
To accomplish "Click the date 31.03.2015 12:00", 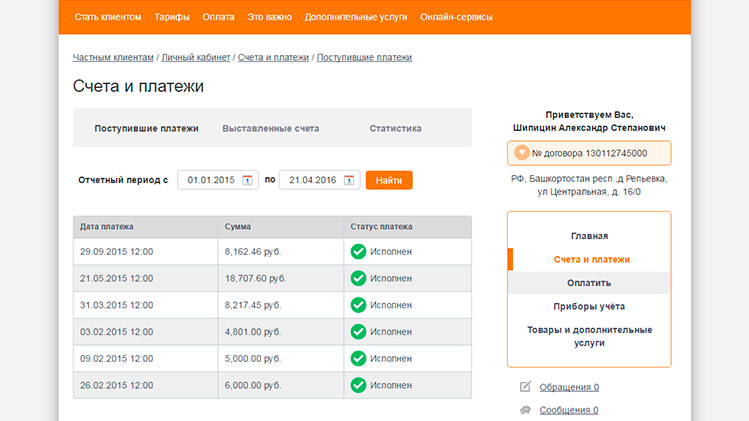I will [117, 305].
